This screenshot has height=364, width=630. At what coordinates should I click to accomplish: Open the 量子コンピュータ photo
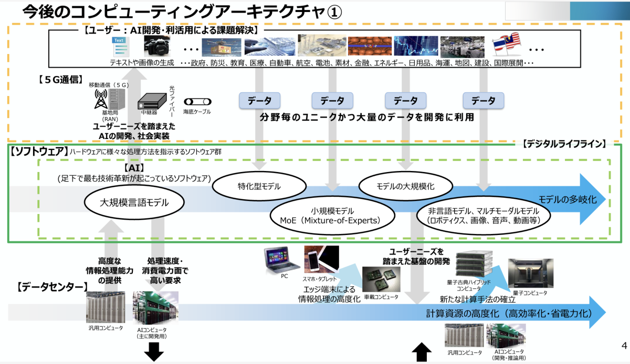(x=529, y=273)
